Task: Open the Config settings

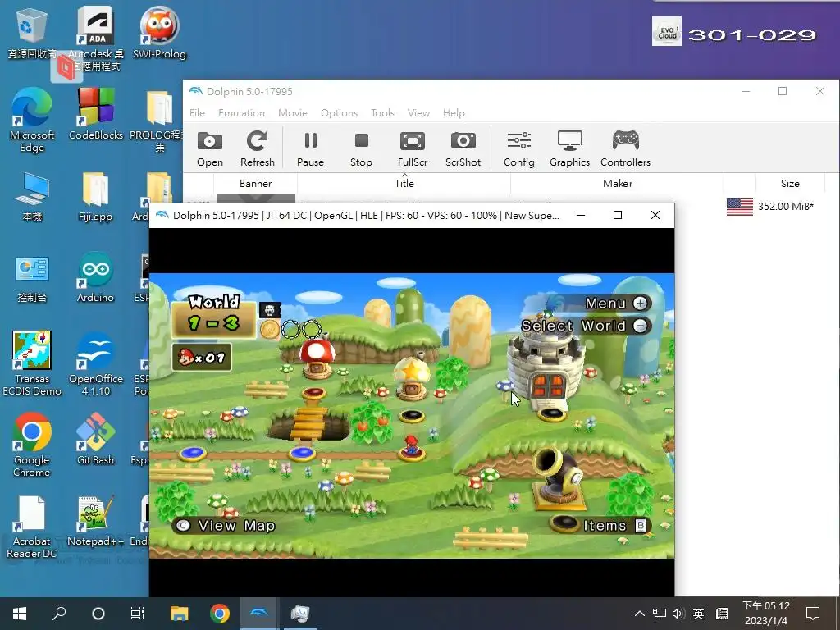Action: (518, 149)
